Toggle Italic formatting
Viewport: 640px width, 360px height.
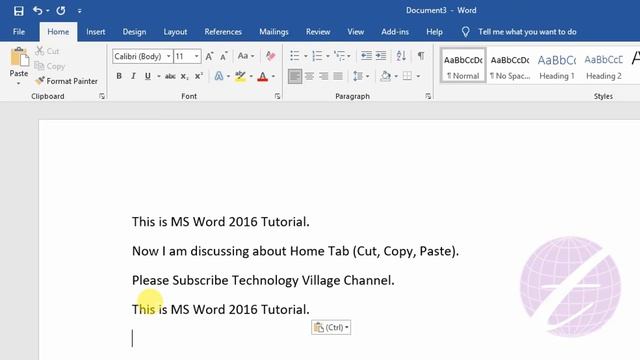click(x=133, y=76)
